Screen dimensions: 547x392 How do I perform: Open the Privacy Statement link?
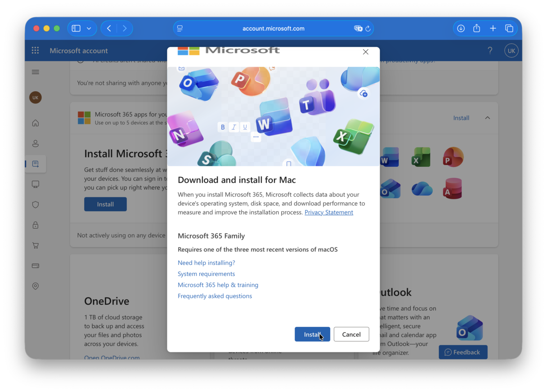point(329,212)
